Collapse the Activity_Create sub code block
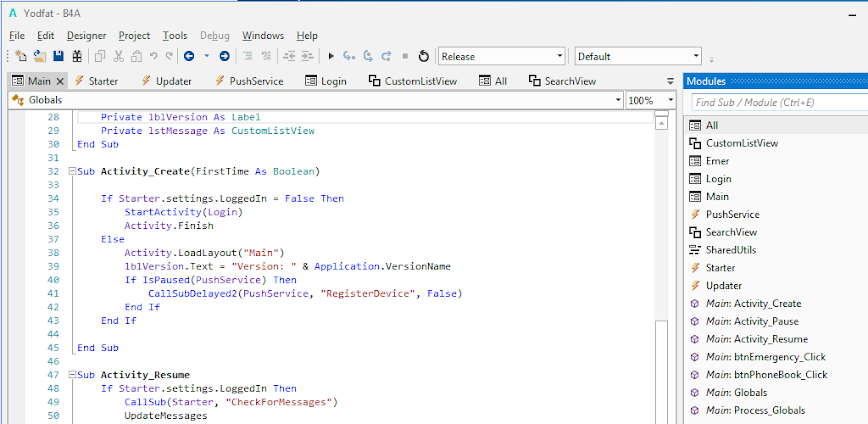868x424 pixels. pos(72,172)
